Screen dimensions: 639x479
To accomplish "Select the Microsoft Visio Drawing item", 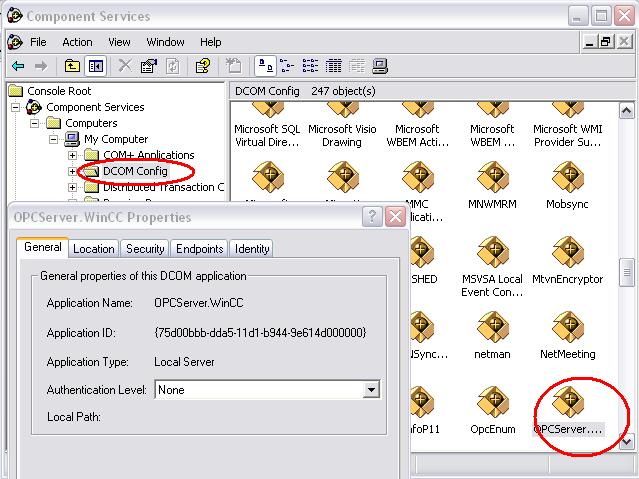I will [x=342, y=126].
